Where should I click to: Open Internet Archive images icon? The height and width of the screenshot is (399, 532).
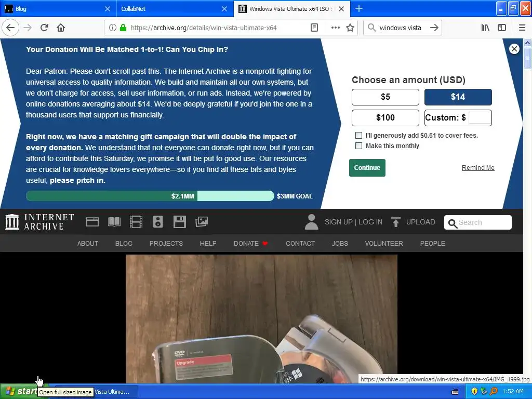[202, 222]
